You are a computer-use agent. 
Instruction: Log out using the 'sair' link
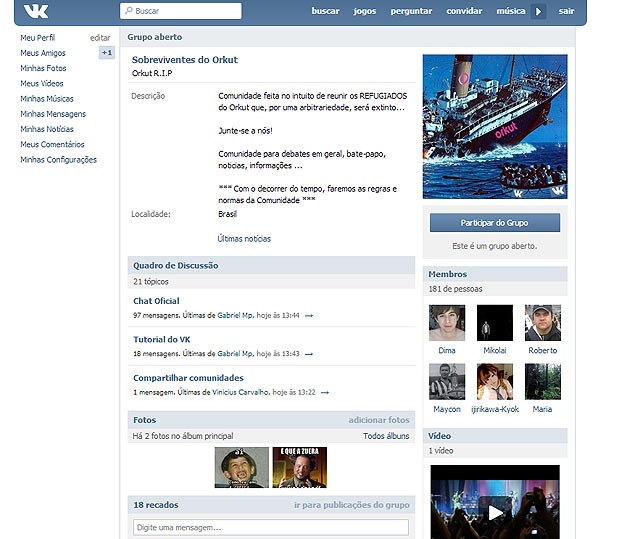tap(566, 11)
